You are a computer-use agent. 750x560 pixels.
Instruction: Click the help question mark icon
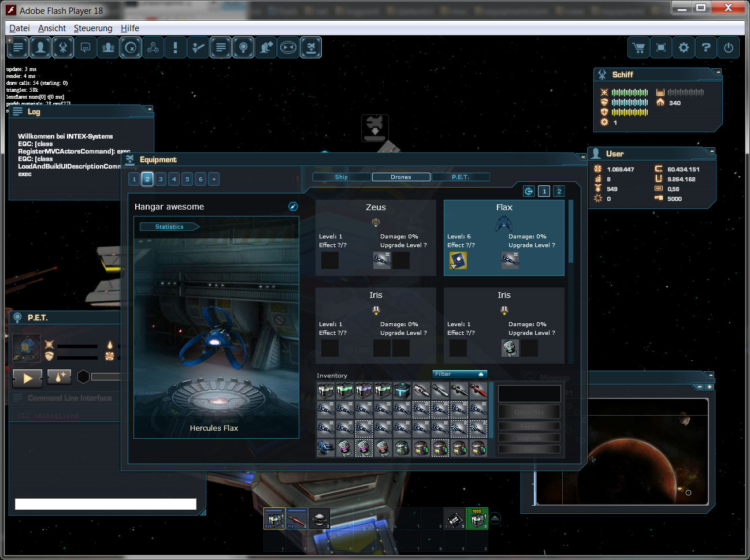[x=706, y=48]
